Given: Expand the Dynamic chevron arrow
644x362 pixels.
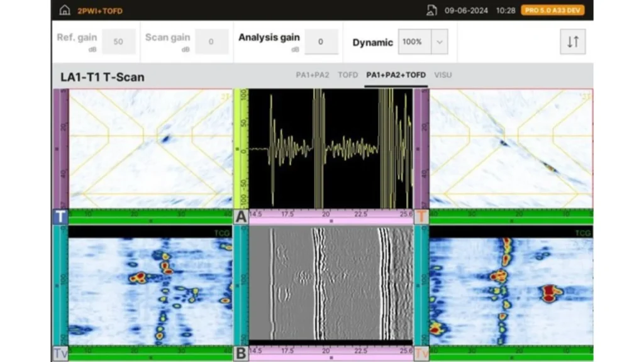Looking at the screenshot, I should pyautogui.click(x=439, y=42).
